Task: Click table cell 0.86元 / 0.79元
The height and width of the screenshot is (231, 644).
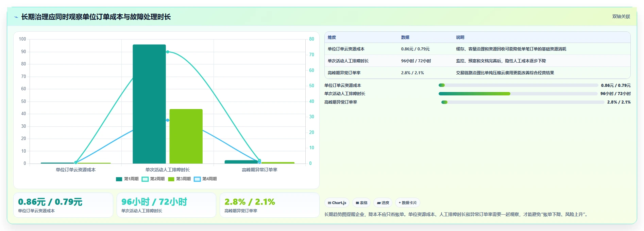Action: click(x=415, y=49)
